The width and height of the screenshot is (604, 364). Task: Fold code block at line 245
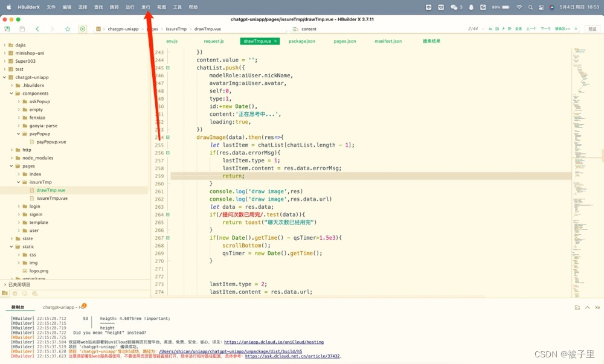click(167, 68)
